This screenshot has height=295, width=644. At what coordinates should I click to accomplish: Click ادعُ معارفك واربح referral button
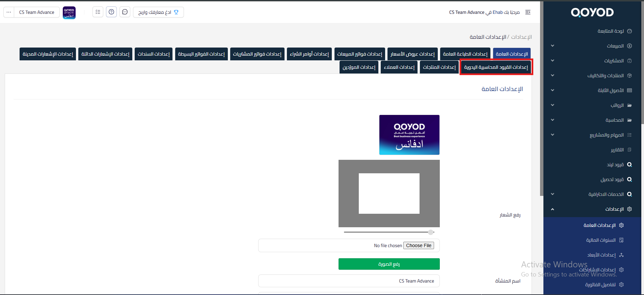tap(158, 12)
